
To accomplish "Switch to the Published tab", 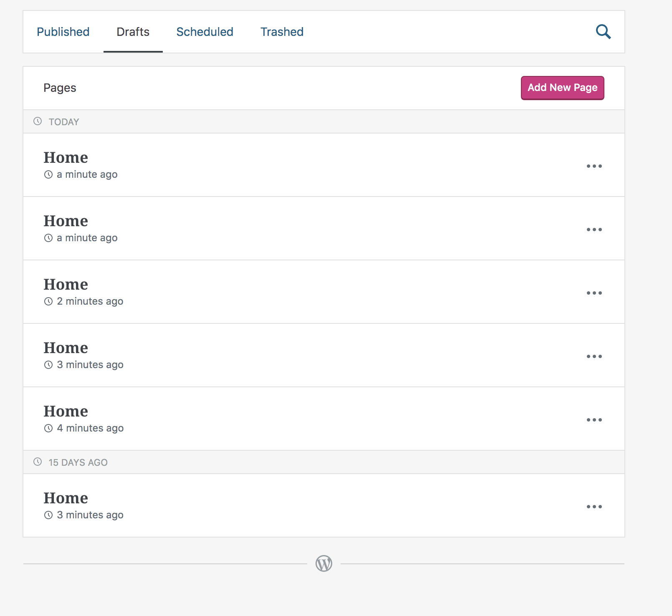I will click(x=63, y=32).
